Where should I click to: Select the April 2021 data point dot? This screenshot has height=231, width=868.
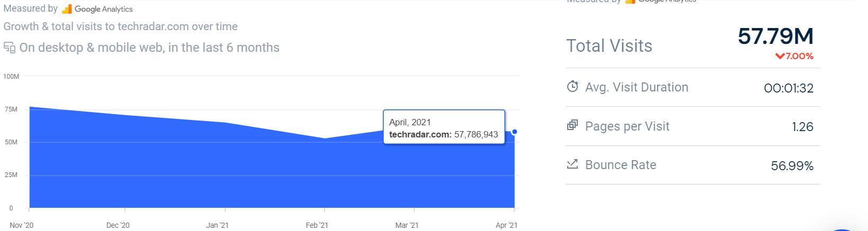[x=515, y=132]
